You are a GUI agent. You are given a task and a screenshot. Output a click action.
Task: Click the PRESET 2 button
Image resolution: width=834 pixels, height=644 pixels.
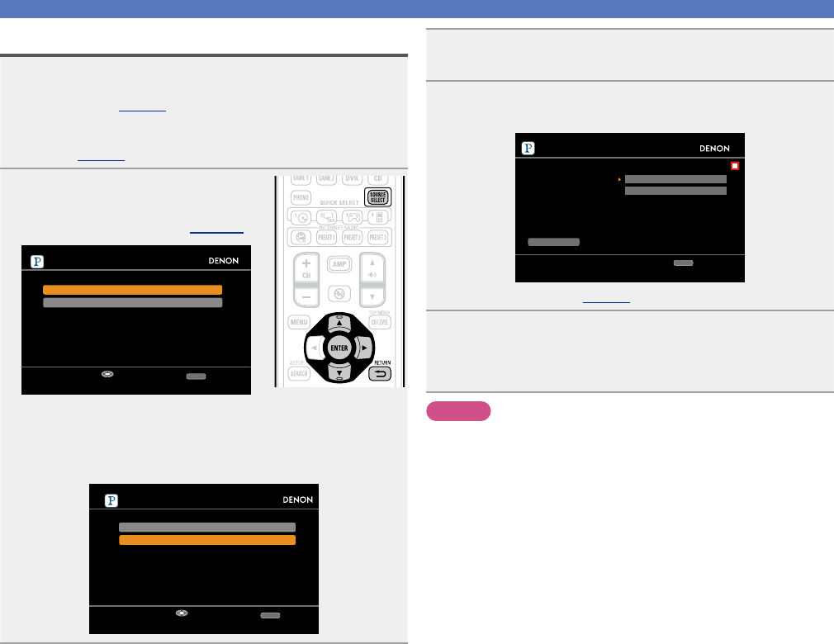[352, 237]
